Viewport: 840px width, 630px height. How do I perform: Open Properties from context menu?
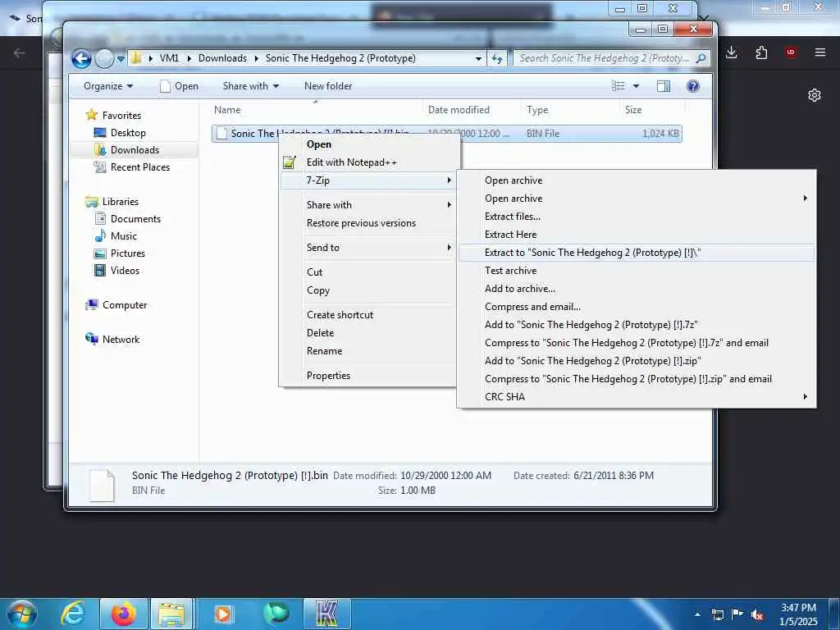(370, 376)
